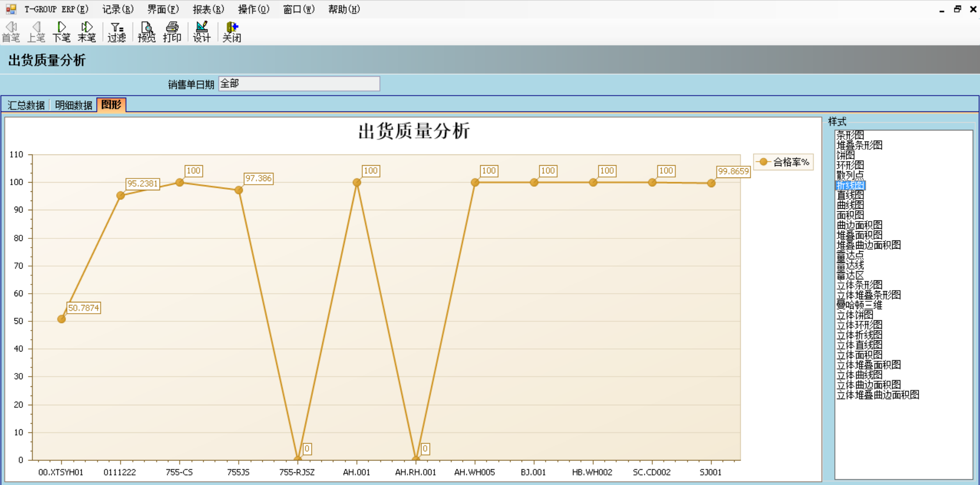This screenshot has height=485, width=980.
Task: Open the 界面(F) menu
Action: [x=163, y=9]
